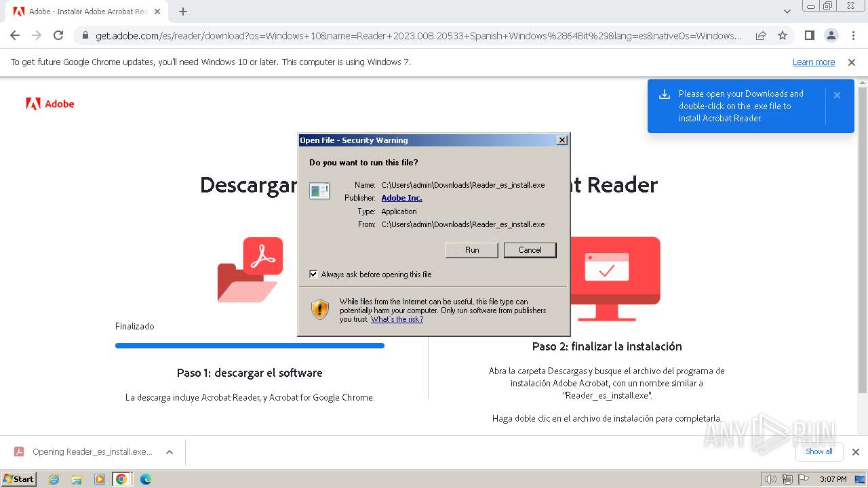Reload the Adobe download page
Viewport: 868px width, 488px height.
click(58, 35)
